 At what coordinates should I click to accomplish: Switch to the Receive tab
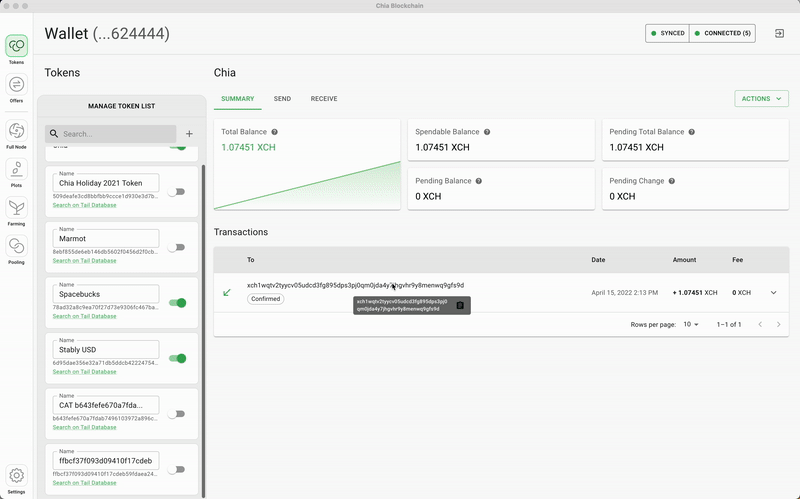point(323,99)
